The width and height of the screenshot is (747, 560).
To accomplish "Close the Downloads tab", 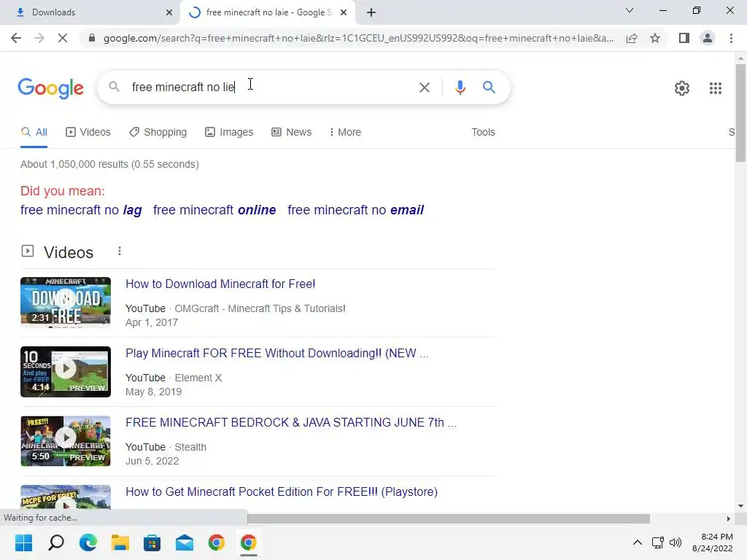I will [x=169, y=12].
